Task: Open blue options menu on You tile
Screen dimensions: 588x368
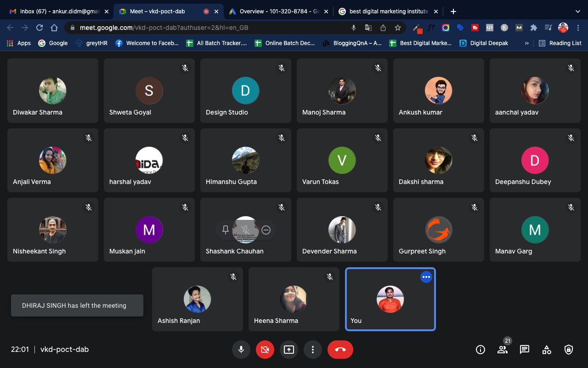Action: (x=426, y=277)
